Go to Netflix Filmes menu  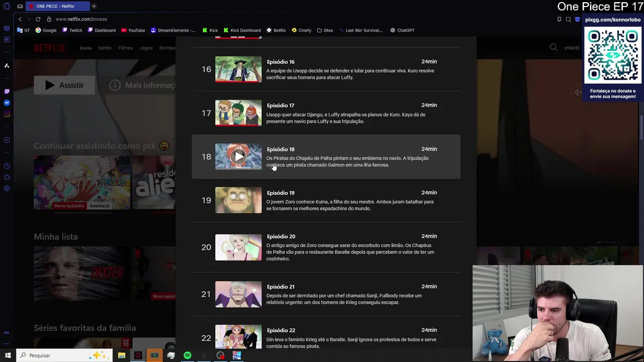[125, 48]
